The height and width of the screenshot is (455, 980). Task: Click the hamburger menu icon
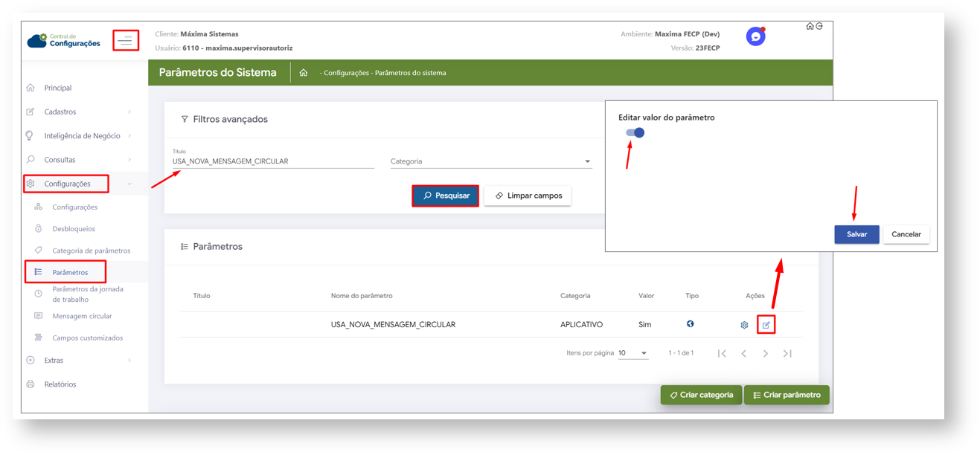pos(126,40)
